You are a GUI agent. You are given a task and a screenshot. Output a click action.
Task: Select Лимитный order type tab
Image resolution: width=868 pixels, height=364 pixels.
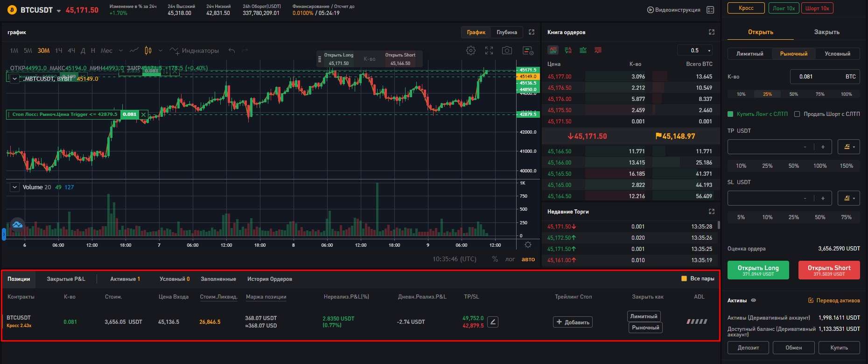pyautogui.click(x=750, y=54)
